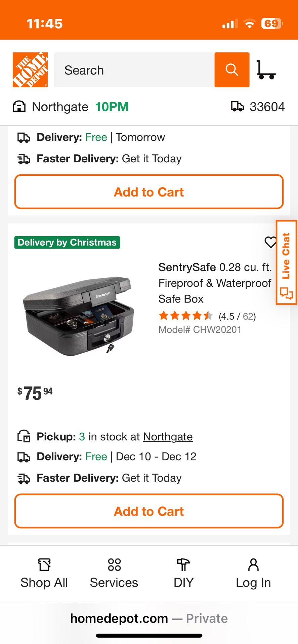Click the Home Depot logo
The image size is (298, 644).
tap(30, 70)
